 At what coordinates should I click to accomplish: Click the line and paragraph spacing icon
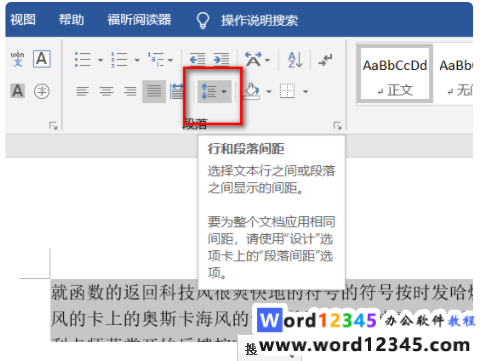pyautogui.click(x=209, y=91)
